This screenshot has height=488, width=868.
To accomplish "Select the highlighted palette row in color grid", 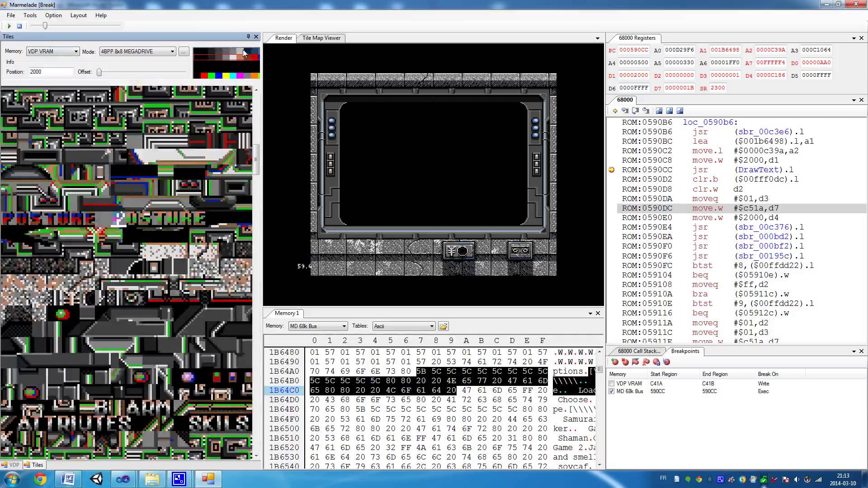I will point(226,57).
